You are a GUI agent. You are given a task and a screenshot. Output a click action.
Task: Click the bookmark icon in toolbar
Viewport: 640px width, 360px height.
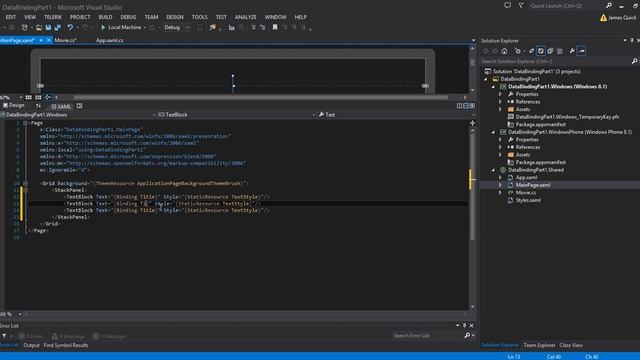[275, 27]
